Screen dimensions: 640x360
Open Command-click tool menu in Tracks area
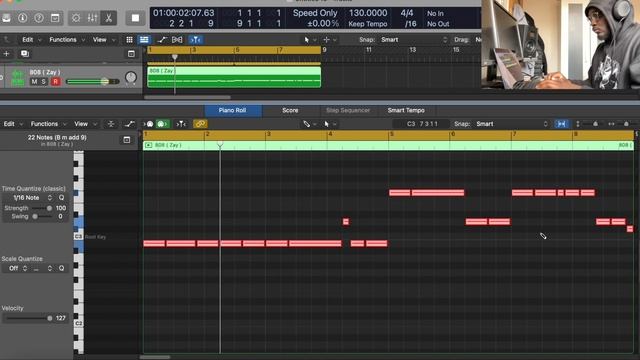pos(329,40)
